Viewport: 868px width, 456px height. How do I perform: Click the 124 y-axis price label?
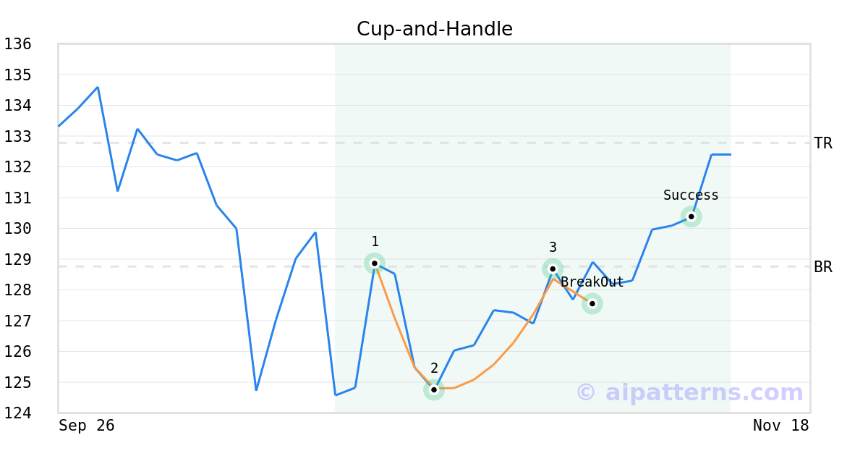coord(17,413)
